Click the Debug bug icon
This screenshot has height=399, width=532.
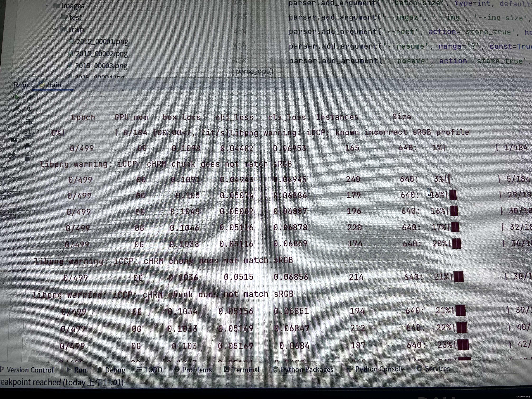[x=100, y=370]
